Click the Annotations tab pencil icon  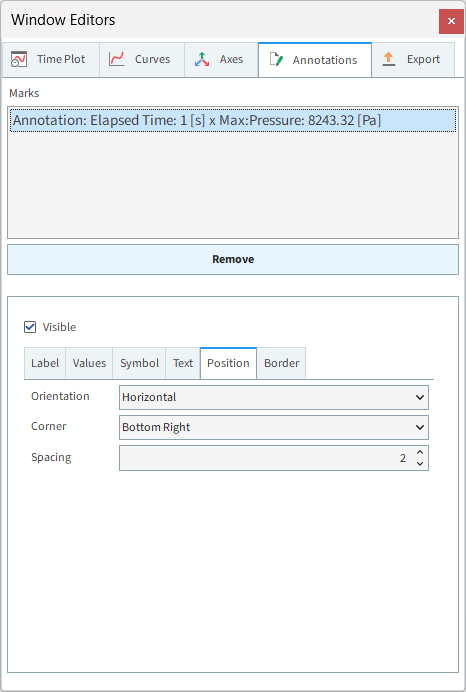[276, 60]
